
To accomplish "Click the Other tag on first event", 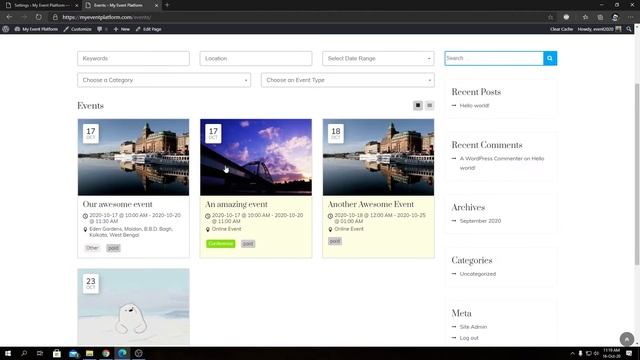I will (x=92, y=248).
